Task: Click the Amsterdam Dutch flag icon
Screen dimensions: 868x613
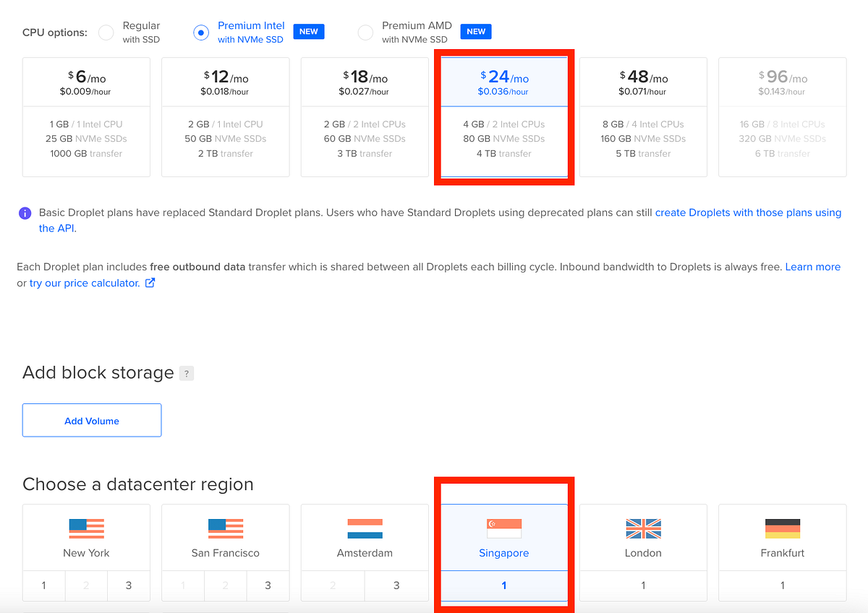Action: (x=364, y=529)
